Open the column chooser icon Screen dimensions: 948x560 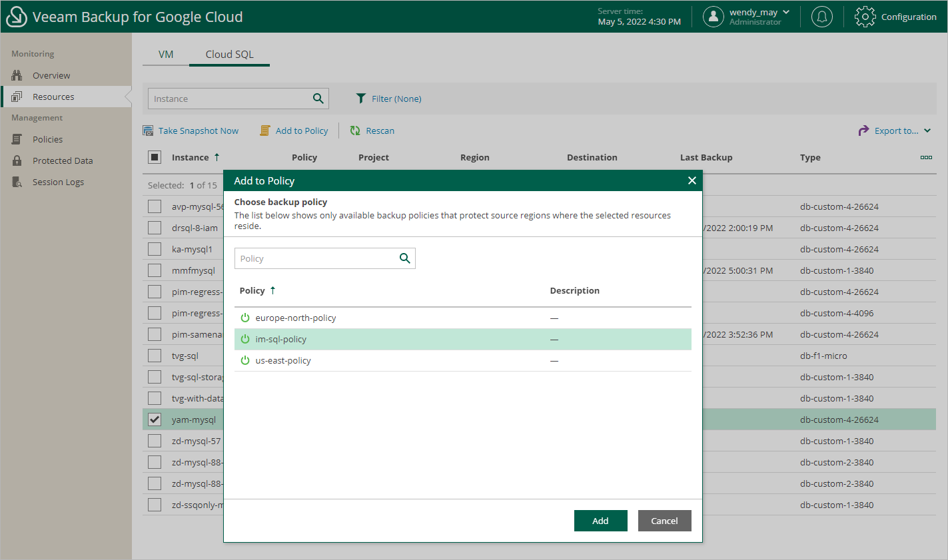[x=926, y=157]
